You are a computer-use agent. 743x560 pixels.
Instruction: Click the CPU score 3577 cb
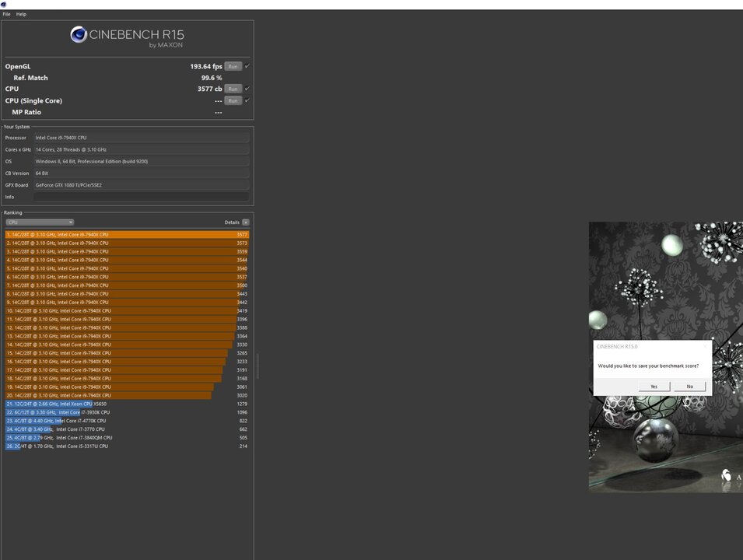[210, 89]
